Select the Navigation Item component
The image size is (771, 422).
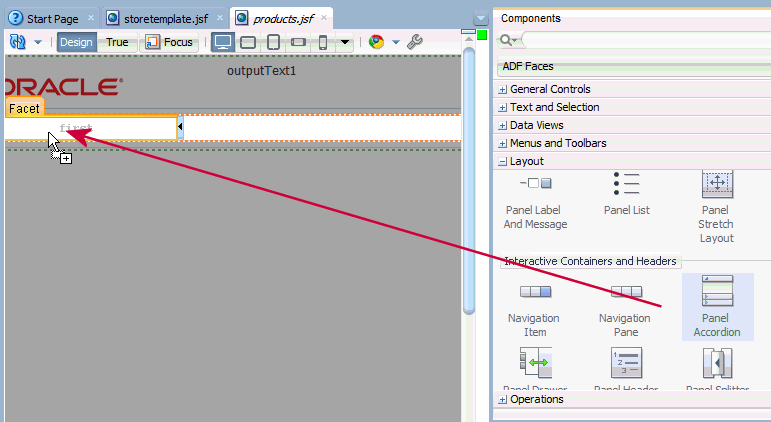535,311
